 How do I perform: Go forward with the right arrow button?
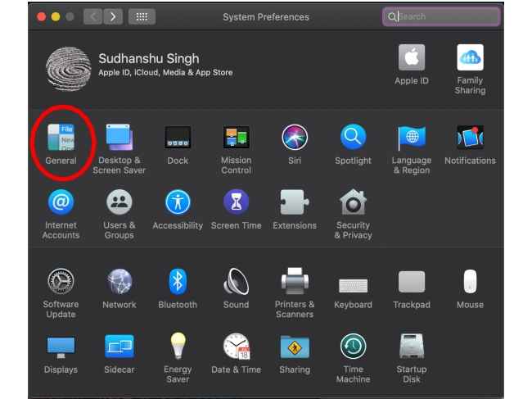pyautogui.click(x=113, y=16)
